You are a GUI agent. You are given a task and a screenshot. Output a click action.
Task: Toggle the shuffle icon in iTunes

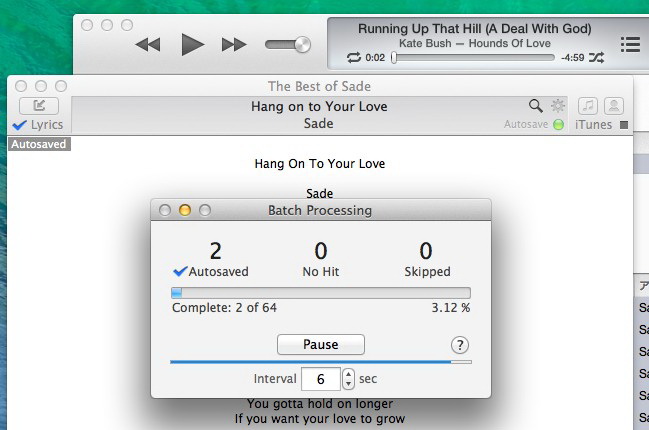(x=597, y=58)
